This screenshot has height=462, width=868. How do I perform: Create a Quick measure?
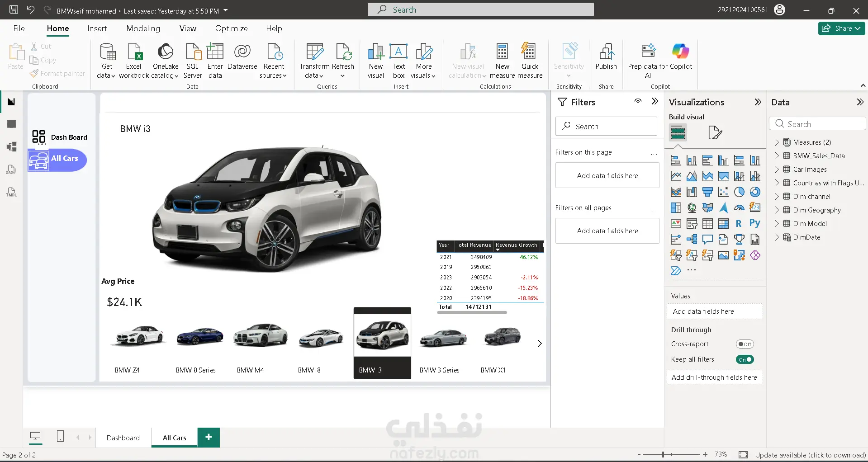point(530,61)
